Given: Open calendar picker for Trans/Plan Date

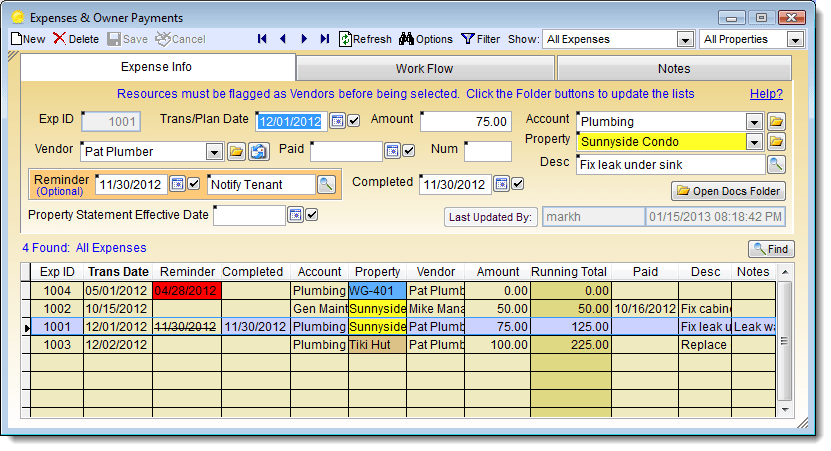Looking at the screenshot, I should (337, 121).
